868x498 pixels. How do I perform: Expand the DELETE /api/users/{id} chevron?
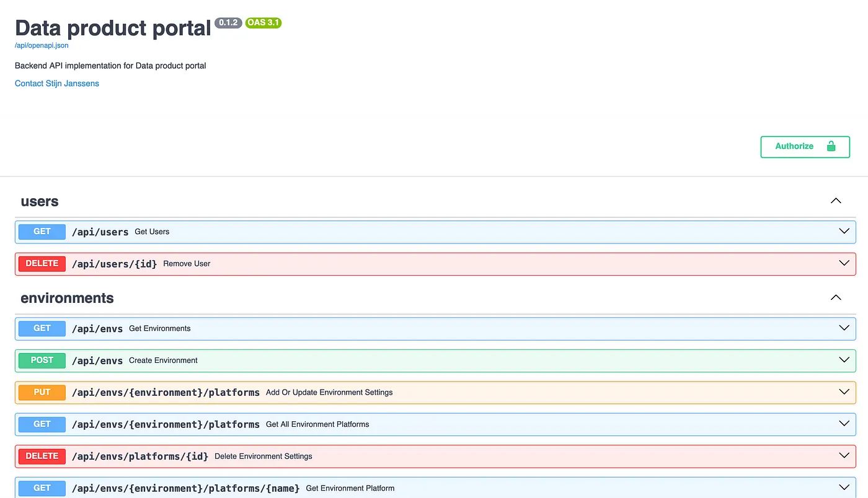click(x=843, y=263)
